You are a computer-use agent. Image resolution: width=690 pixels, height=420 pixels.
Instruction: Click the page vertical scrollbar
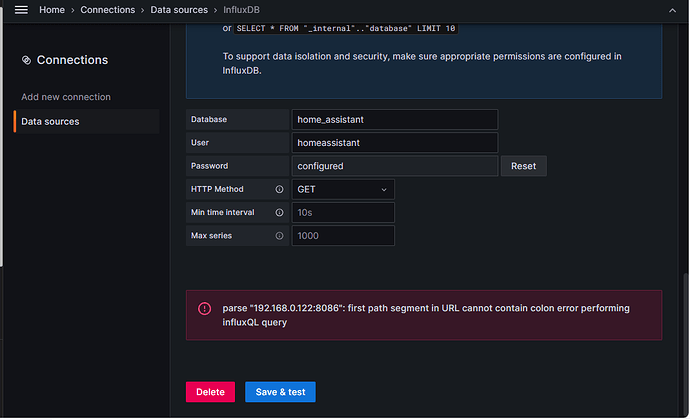click(686, 343)
